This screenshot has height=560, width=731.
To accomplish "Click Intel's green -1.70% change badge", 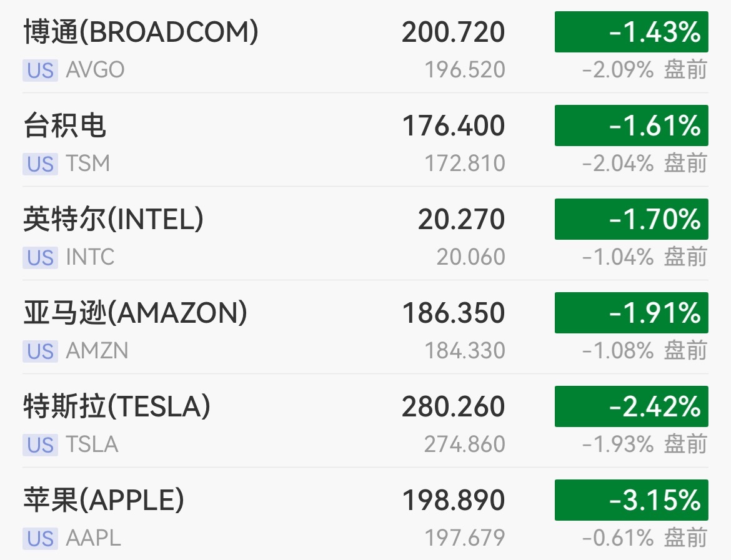I will coord(631,219).
